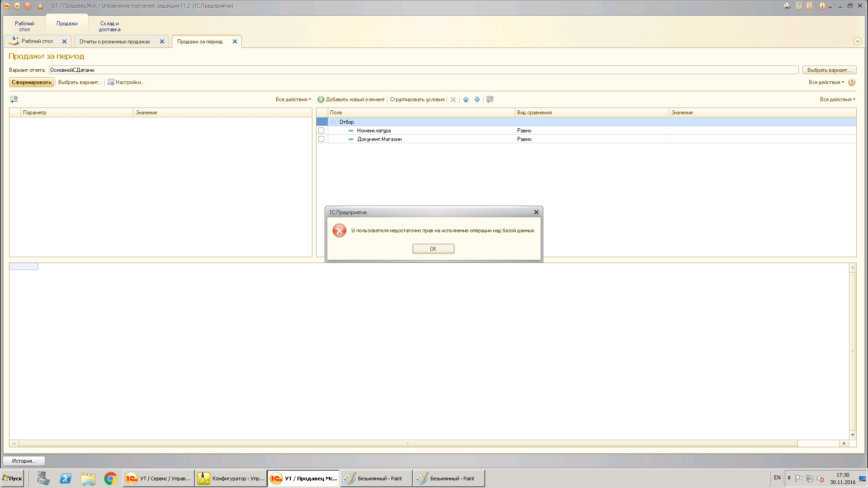868x488 pixels.
Task: Click the delete X icon in filter toolbar
Action: [x=453, y=99]
